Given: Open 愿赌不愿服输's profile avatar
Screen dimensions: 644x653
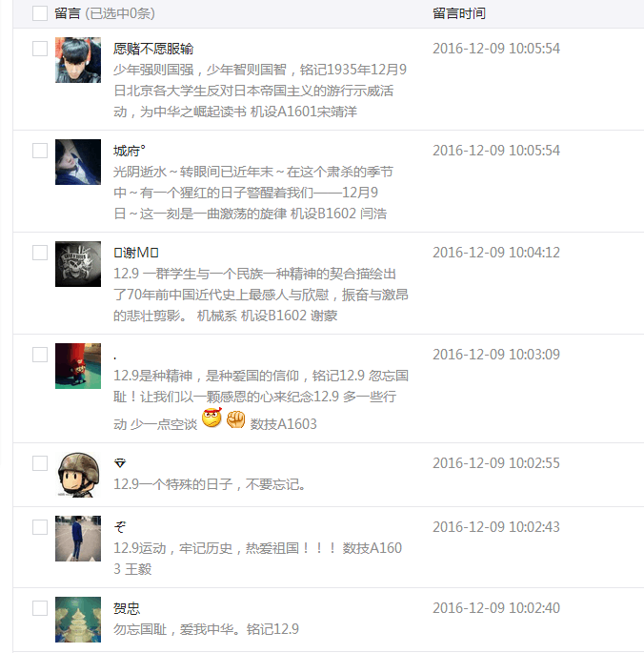Looking at the screenshot, I should pos(78,60).
